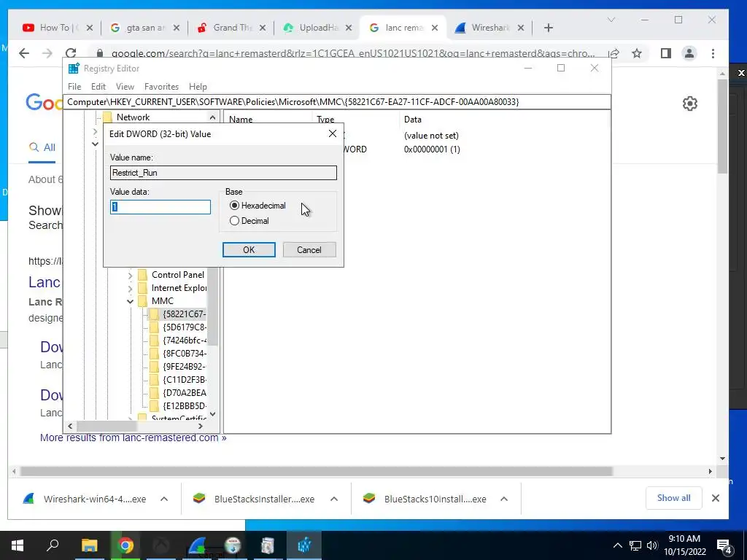Viewport: 747px width, 560px height.
Task: Select the MMC registry key
Action: 163,301
